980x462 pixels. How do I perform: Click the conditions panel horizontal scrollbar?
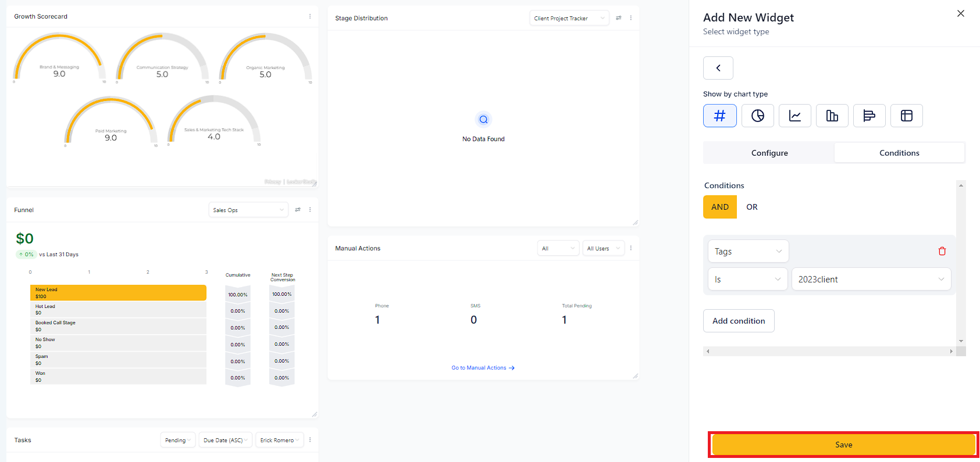[x=830, y=351]
